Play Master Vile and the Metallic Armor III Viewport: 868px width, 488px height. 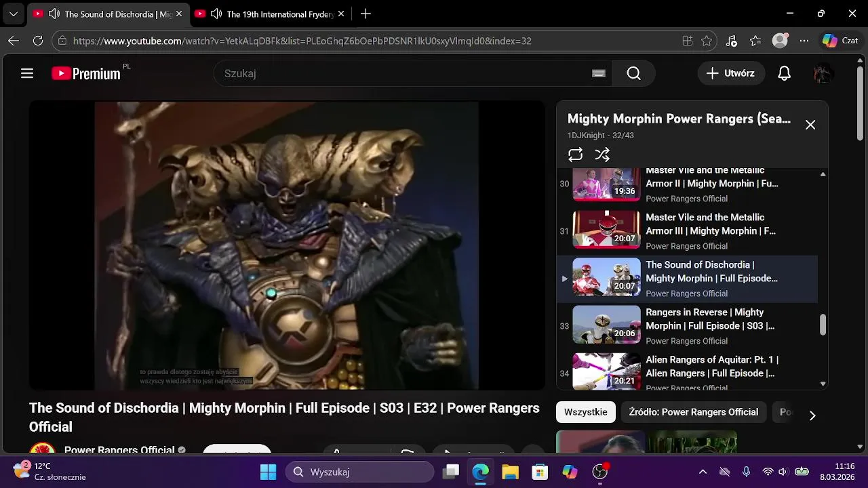[686, 230]
